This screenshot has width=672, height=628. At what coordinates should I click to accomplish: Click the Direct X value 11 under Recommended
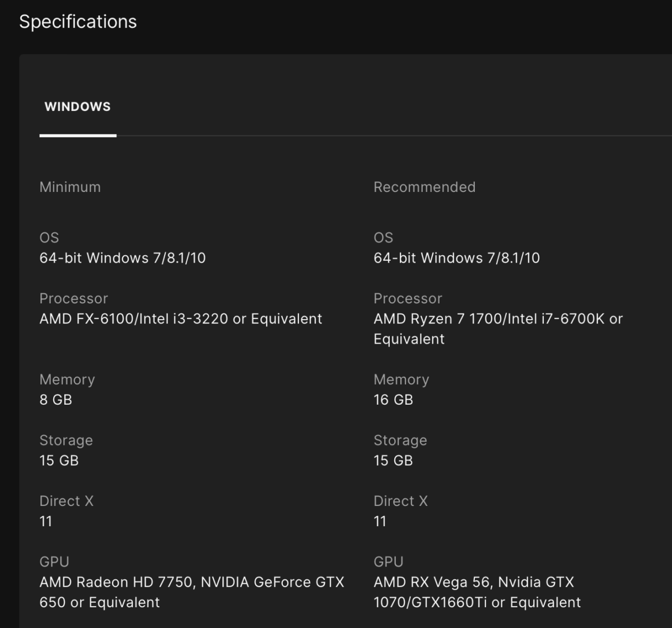[x=380, y=522]
